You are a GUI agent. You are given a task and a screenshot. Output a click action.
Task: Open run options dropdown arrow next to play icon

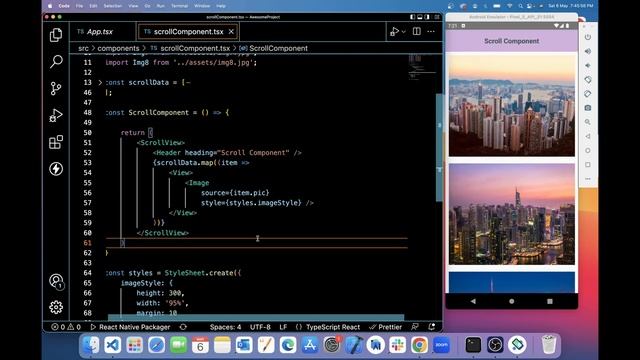point(403,31)
